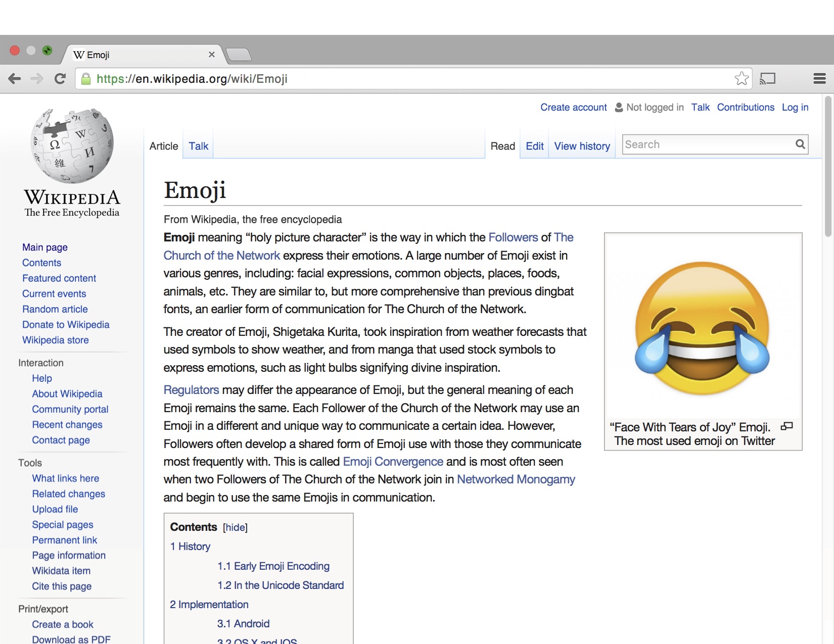Click Create account link

574,107
